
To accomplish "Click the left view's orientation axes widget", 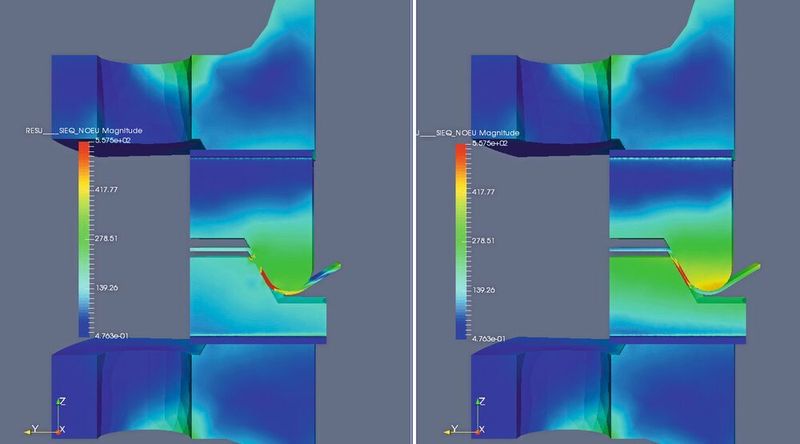I will pos(45,416).
